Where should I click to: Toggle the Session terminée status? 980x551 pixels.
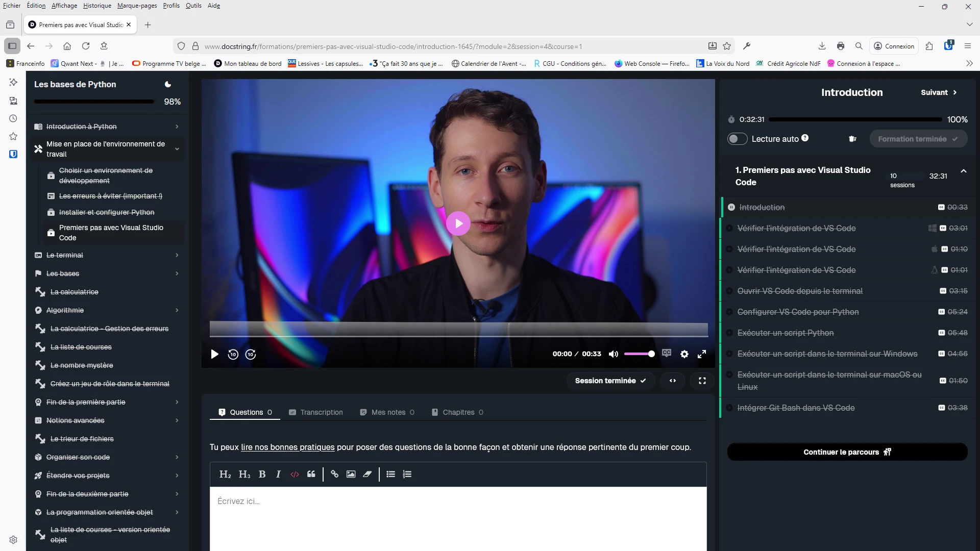(x=610, y=381)
